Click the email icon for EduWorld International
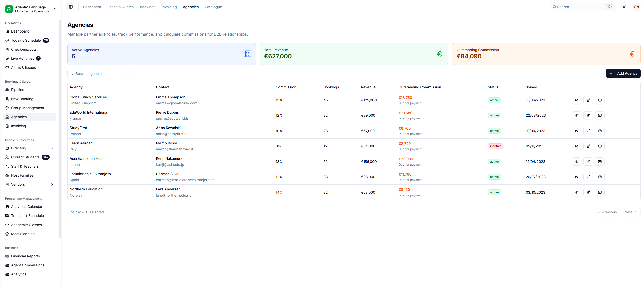The height and width of the screenshot is (286, 644). pos(600,115)
